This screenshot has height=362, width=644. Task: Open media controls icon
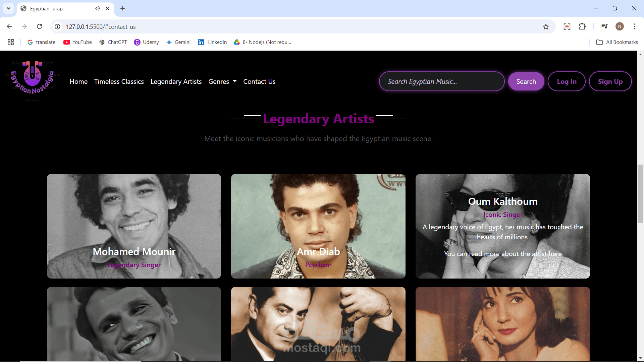pos(604,26)
